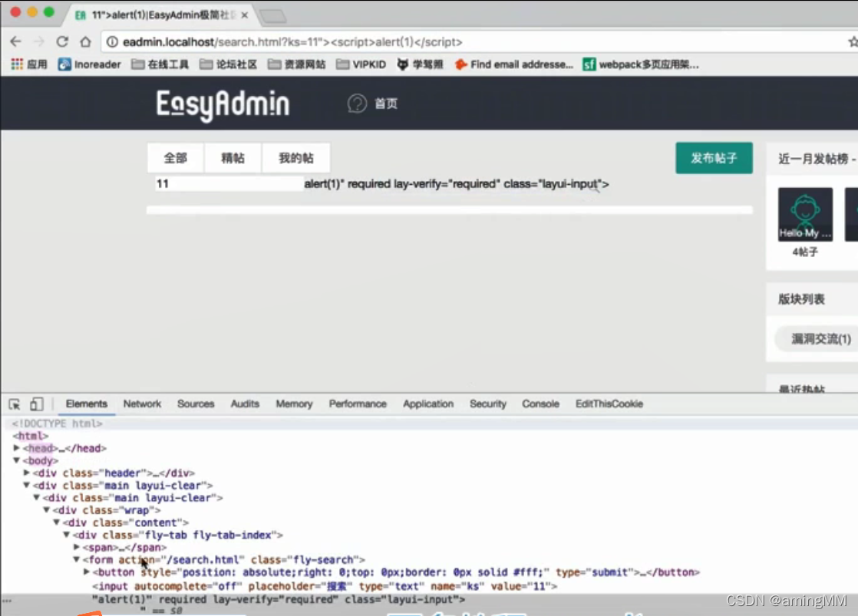Viewport: 858px width, 616px height.
Task: Select the 精帖 tab
Action: (x=233, y=158)
